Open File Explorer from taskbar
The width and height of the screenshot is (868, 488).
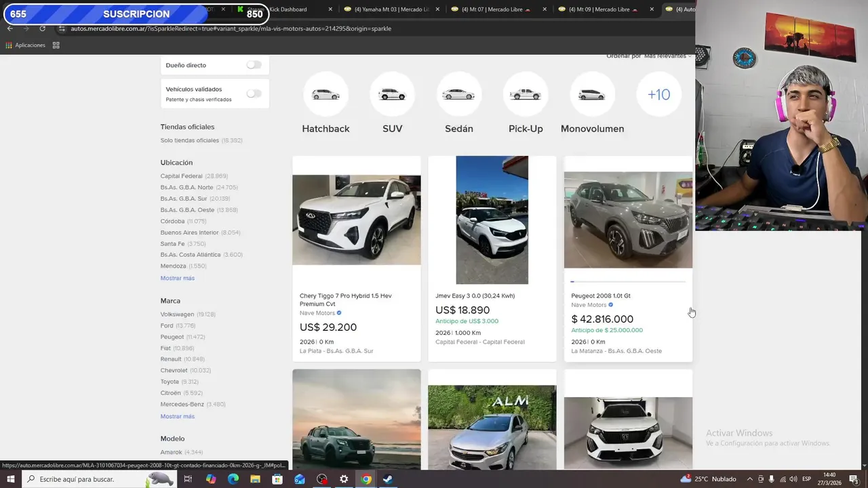(255, 479)
